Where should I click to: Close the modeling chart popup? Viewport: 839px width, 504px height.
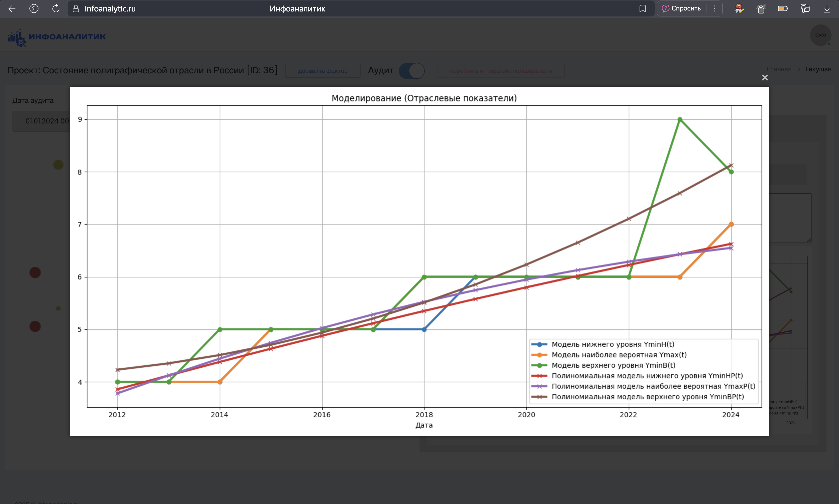[765, 78]
